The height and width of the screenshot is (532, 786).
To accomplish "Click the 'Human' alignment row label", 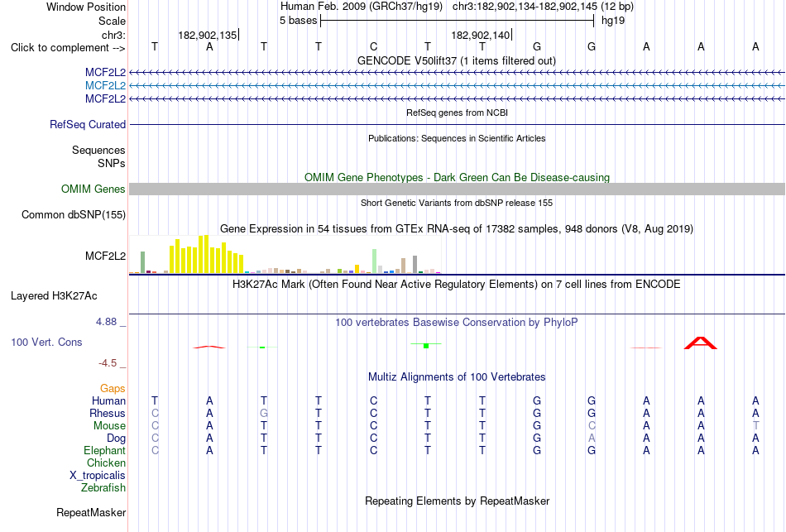I will tap(108, 400).
